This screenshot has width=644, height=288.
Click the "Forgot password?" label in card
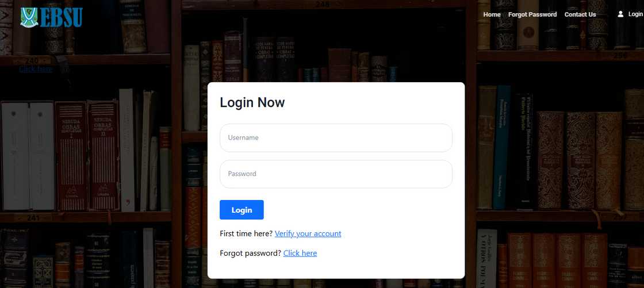tap(251, 253)
